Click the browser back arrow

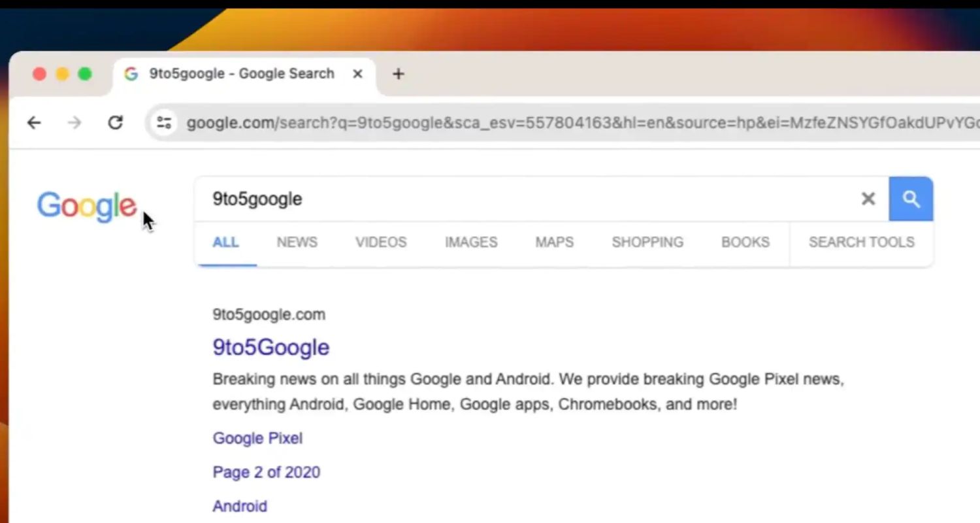[34, 122]
